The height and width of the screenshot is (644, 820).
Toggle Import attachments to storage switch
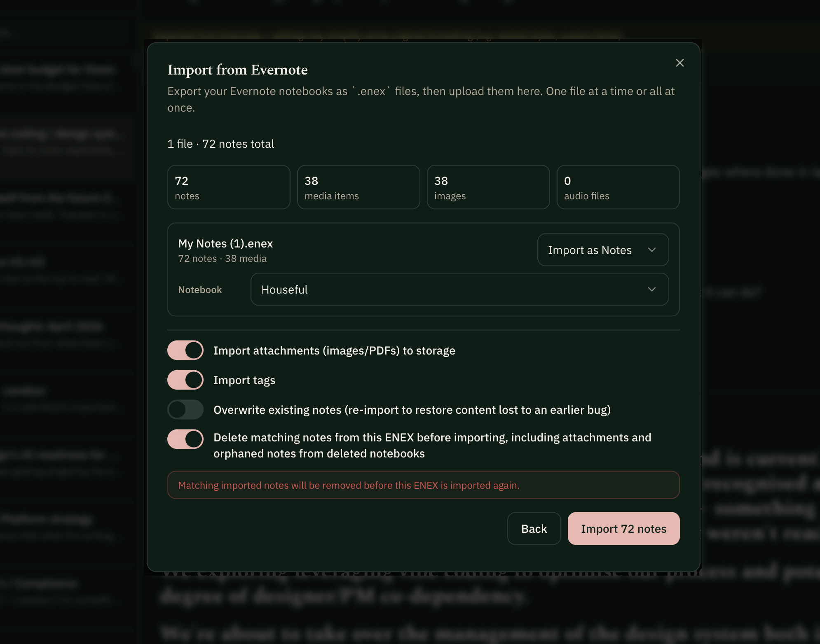(185, 350)
